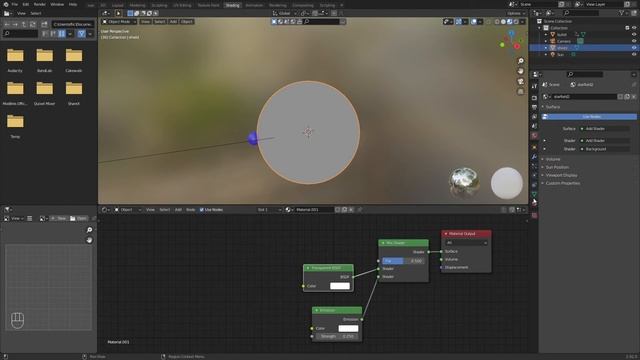Viewport: 640px width, 360px height.
Task: Adjust Fac slider on Mix Shader node
Action: pos(403,261)
